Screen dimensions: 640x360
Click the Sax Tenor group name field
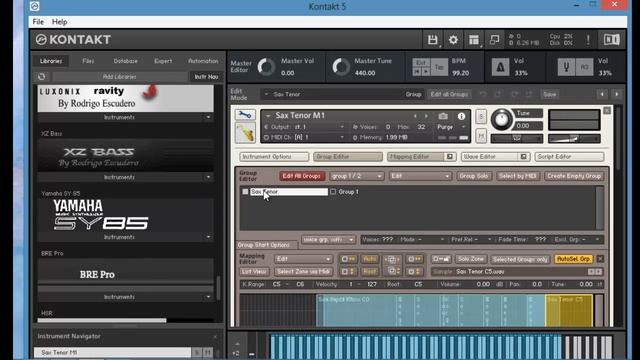289,191
